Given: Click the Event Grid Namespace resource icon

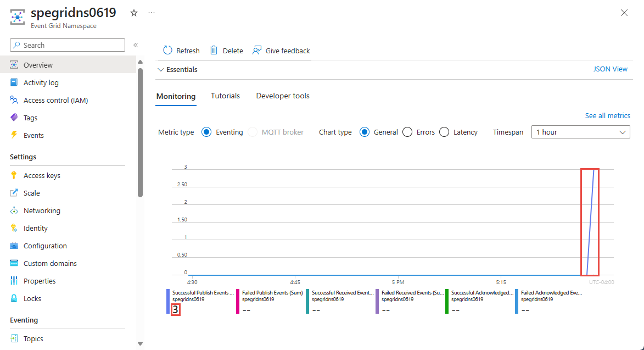Looking at the screenshot, I should [x=17, y=17].
